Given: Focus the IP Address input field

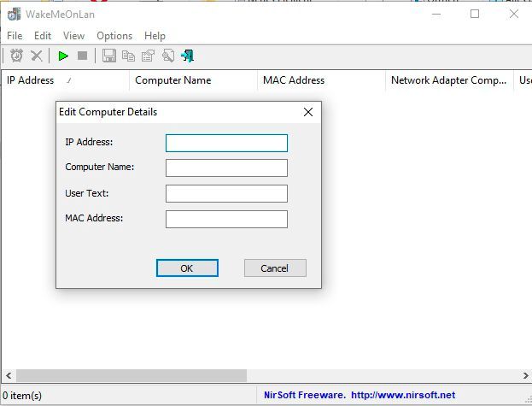Looking at the screenshot, I should point(226,143).
